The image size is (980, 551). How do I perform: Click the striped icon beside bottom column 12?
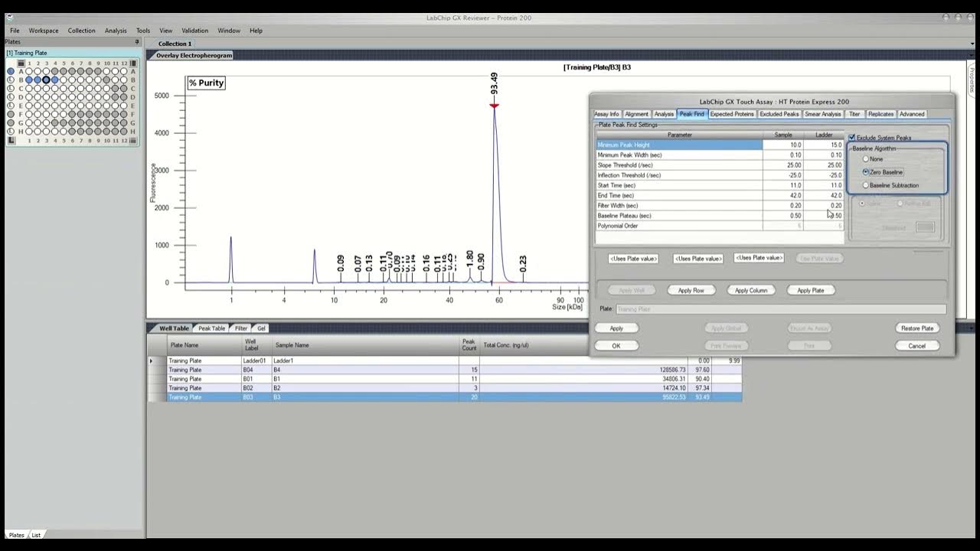tap(132, 141)
